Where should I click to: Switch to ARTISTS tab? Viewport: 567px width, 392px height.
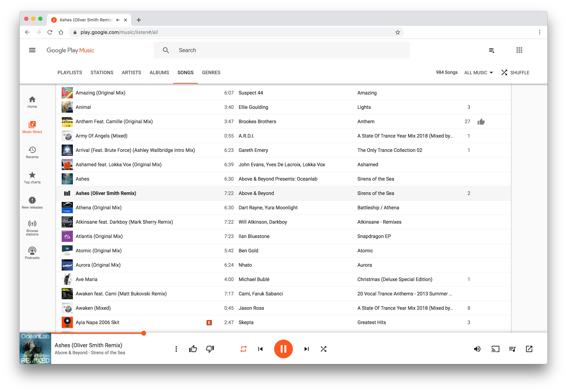tap(131, 72)
